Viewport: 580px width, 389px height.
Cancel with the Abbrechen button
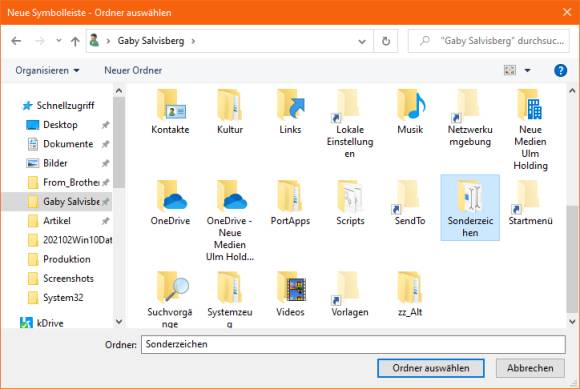[x=530, y=368]
